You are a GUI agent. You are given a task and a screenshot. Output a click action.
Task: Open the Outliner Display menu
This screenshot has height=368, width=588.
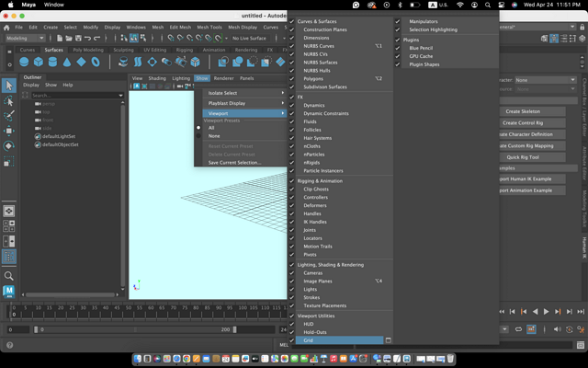point(31,85)
